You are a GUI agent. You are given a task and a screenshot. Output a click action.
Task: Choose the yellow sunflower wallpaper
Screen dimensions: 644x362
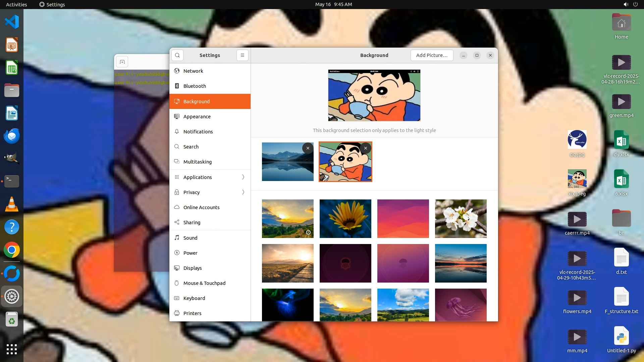click(345, 219)
